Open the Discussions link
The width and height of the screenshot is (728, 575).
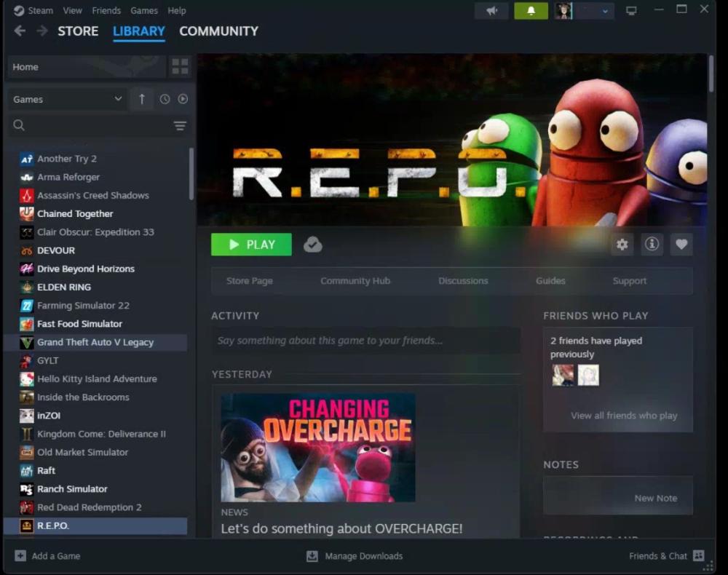point(463,281)
